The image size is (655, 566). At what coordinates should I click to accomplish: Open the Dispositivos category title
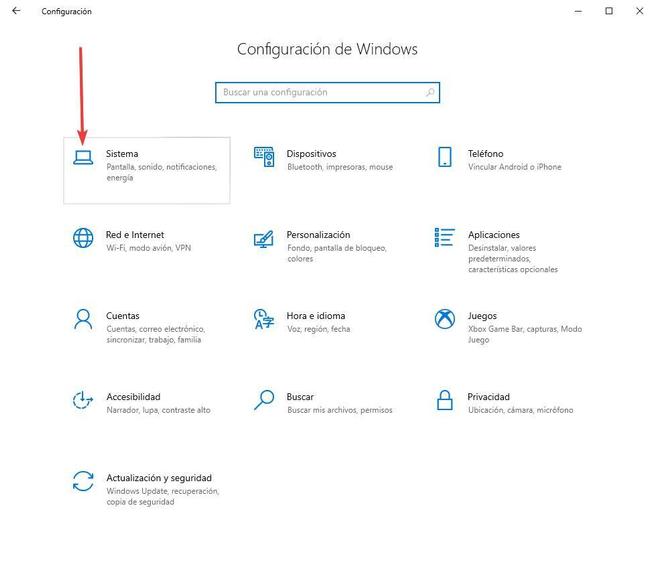(311, 154)
